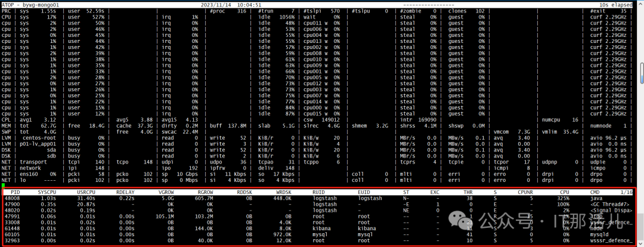
Task: Click the numcpu 16 value
Action: (560, 119)
